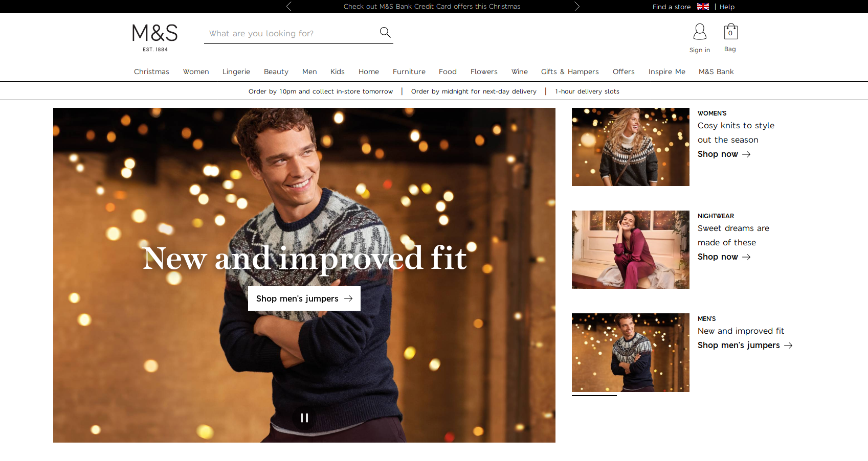Open the Gifts & Hampers category
Image resolution: width=868 pixels, height=461 pixels.
[570, 72]
